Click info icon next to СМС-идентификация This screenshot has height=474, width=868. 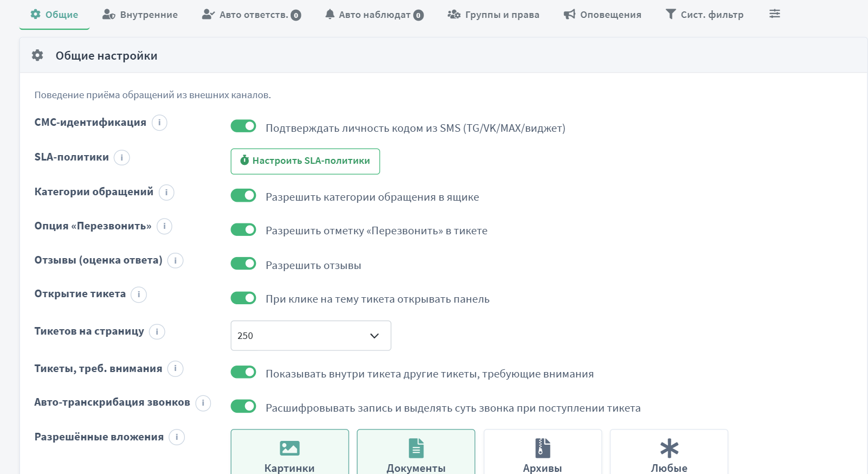click(x=159, y=123)
